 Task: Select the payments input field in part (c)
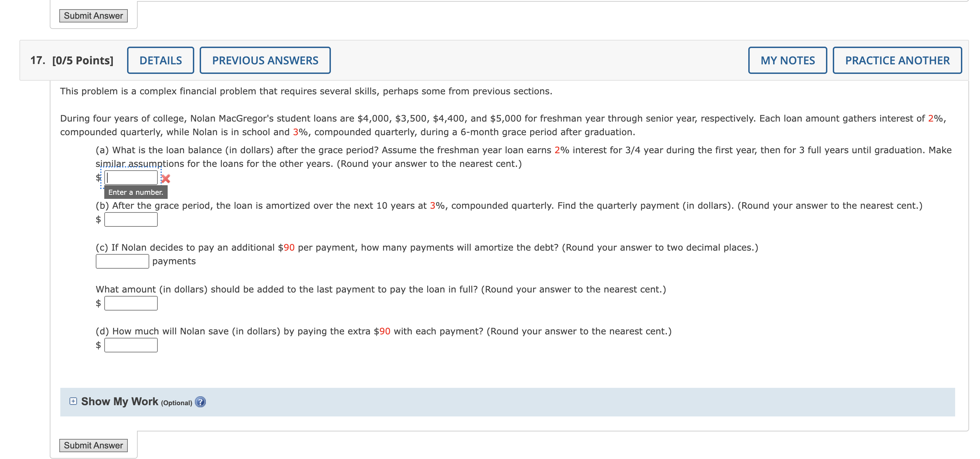point(122,261)
